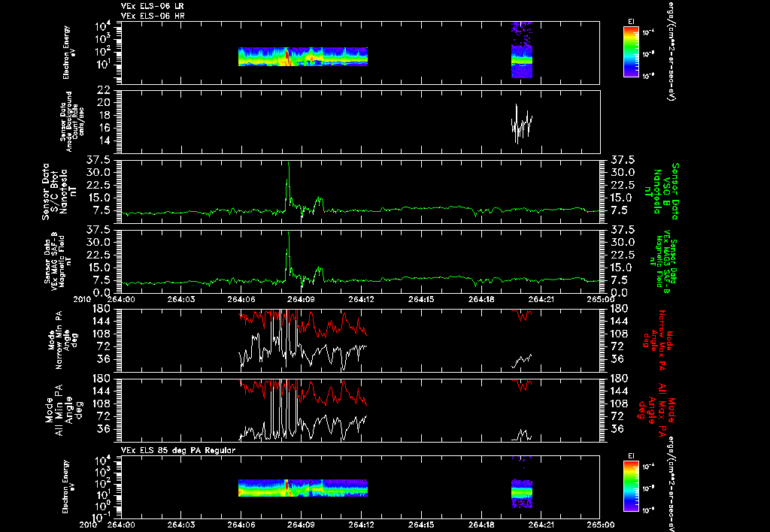Click the "EI" label above the bottom color bar
This screenshot has height=532, width=770.
(x=631, y=456)
